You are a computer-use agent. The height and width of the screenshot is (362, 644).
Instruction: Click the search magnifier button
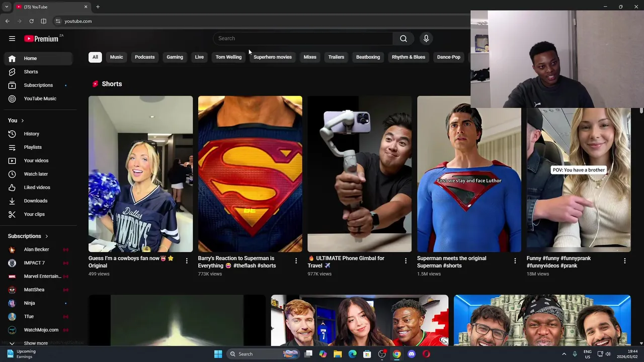pos(403,39)
